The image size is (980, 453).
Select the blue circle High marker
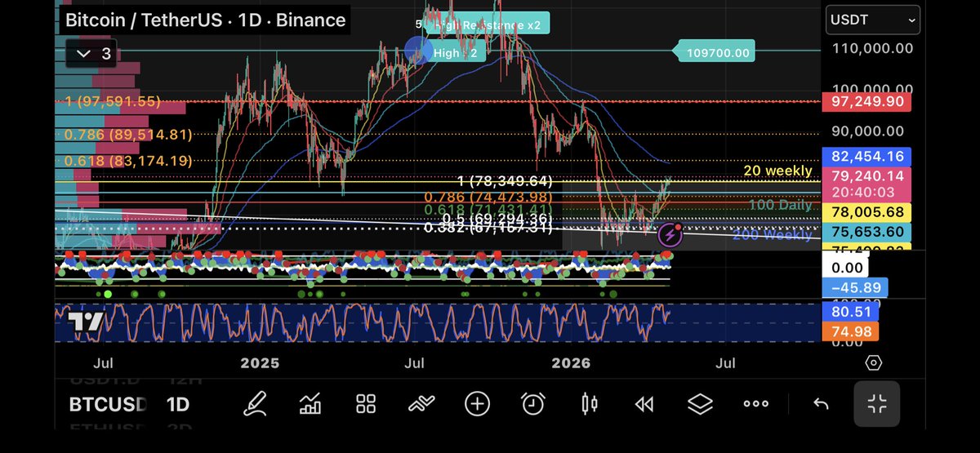419,51
